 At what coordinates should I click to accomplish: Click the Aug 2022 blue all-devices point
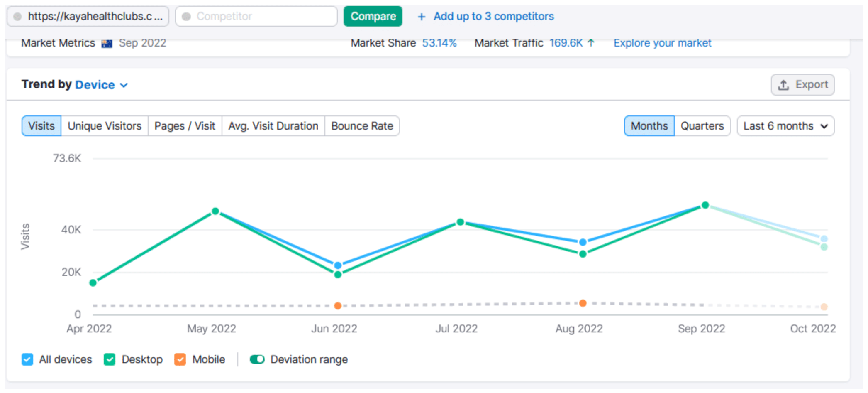583,242
